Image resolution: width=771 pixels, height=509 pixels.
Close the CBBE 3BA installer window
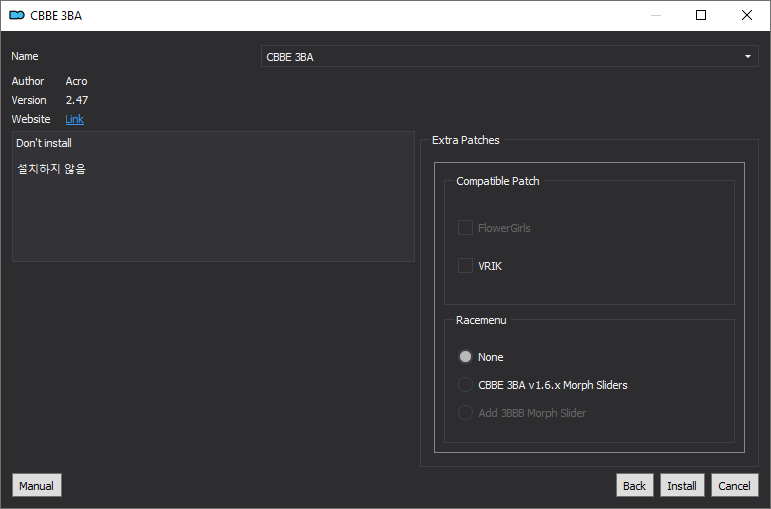747,15
